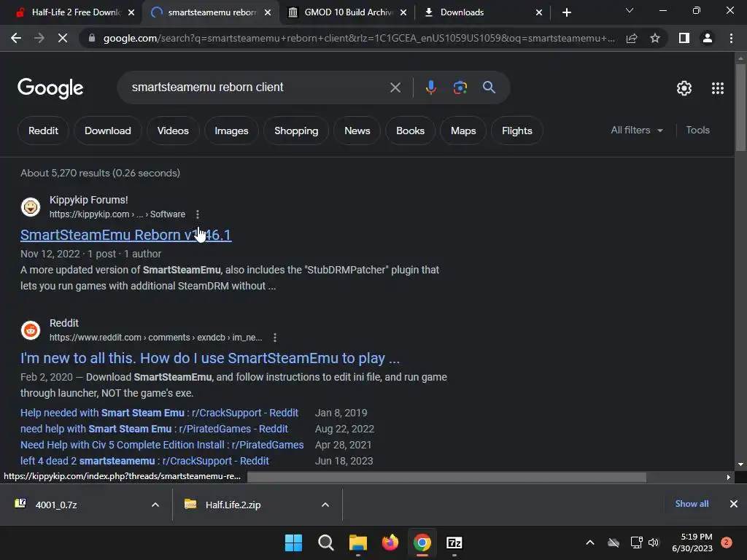Open 'left 4 dead 2 smartsteamemu' link

click(x=144, y=461)
